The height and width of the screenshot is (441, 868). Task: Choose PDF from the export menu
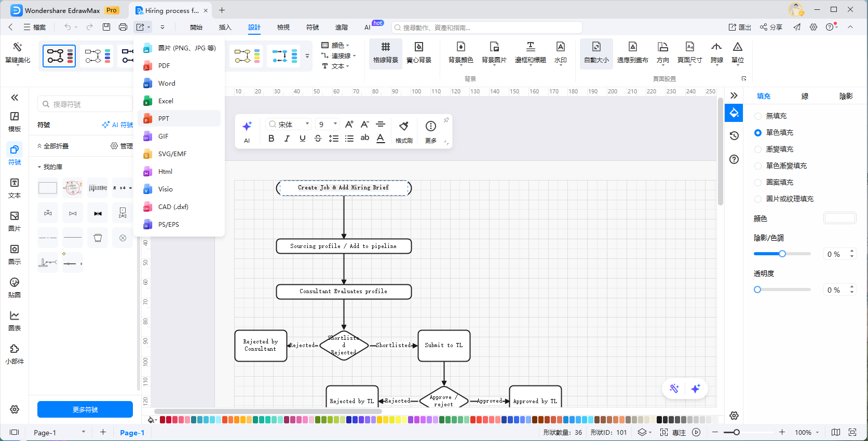coord(164,66)
